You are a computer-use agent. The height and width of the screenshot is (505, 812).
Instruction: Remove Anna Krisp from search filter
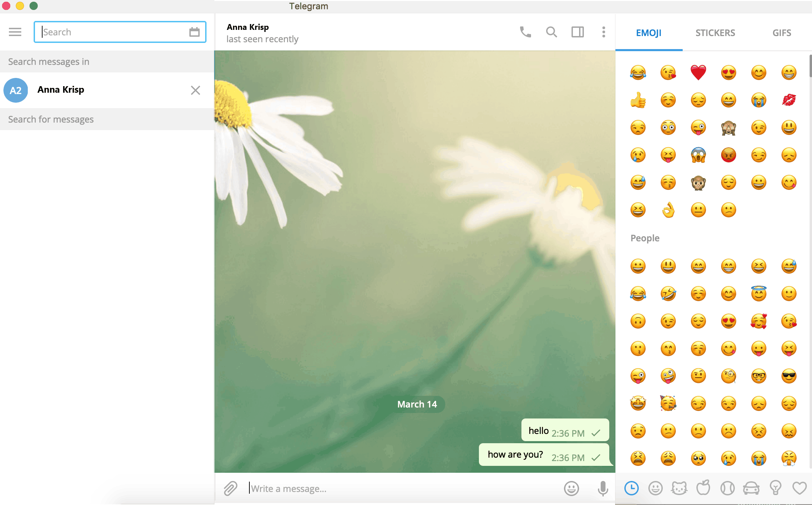tap(196, 90)
